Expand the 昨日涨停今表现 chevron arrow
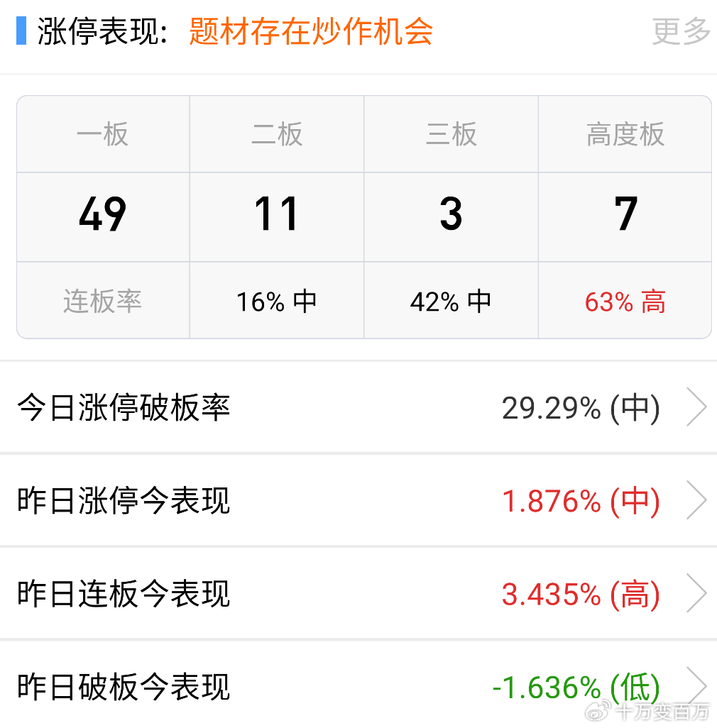Viewport: 717px width, 728px height. 696,501
